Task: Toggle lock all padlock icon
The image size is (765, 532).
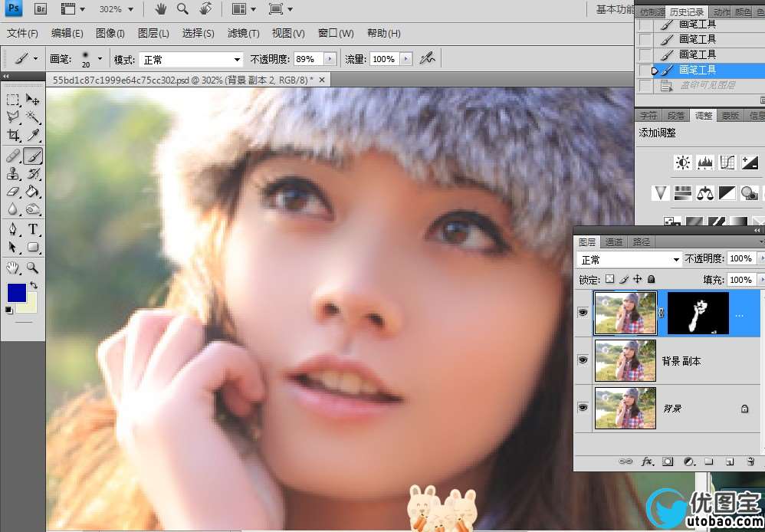Action: (x=651, y=279)
